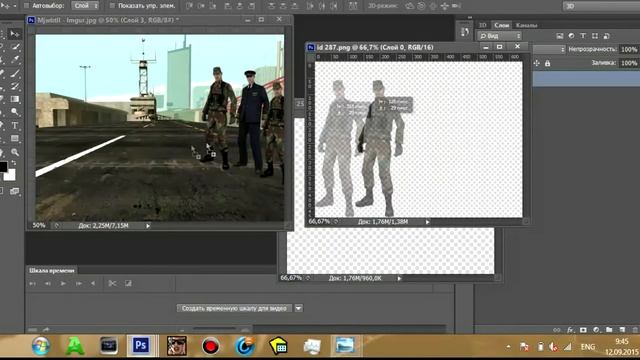Click the clock showing 9:45
The width and height of the screenshot is (640, 360).
pos(622,341)
